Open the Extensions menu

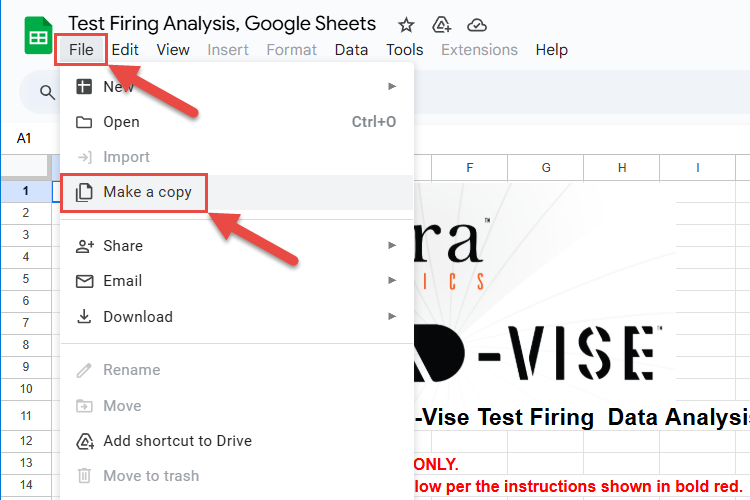click(x=479, y=50)
